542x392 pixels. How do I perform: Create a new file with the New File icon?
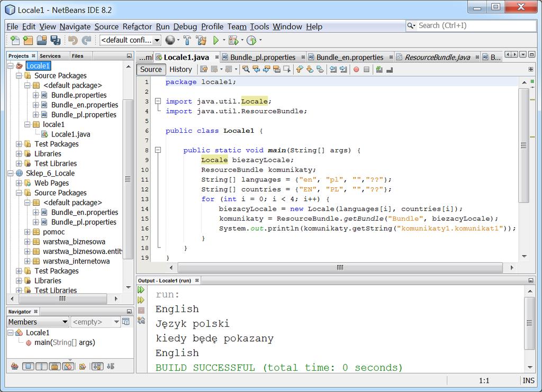(x=15, y=40)
